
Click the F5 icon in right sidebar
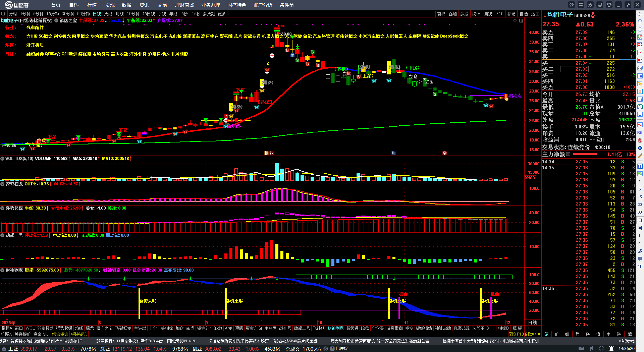[640, 166]
